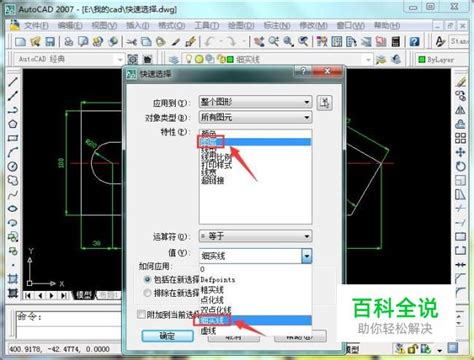Open the 视图(V) menu
This screenshot has height=360, width=474.
(104, 26)
